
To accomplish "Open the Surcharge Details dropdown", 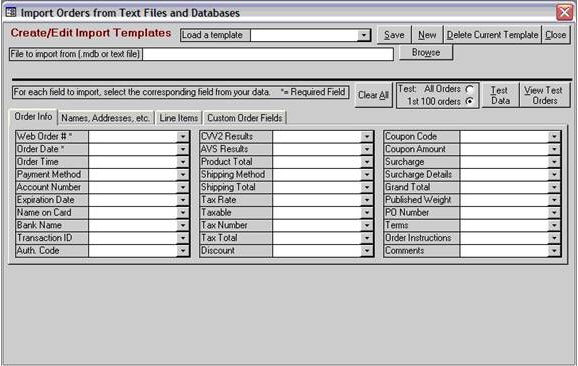I will point(554,175).
